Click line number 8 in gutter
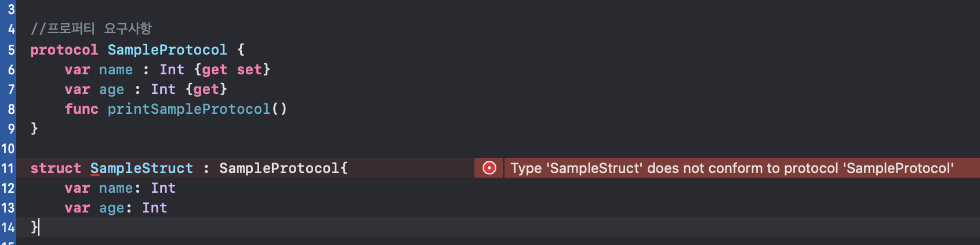980x245 pixels. (11, 109)
